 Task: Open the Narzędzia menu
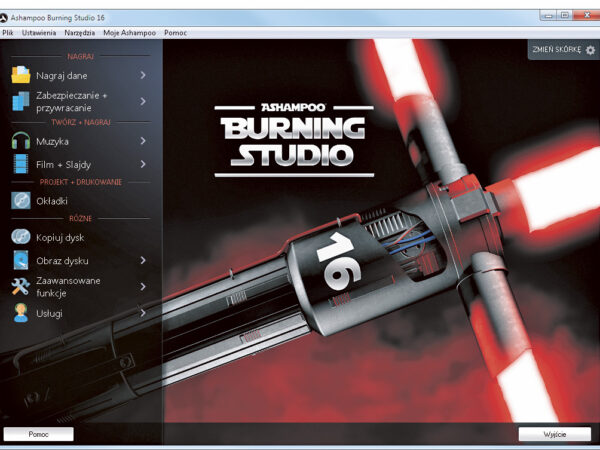(81, 33)
